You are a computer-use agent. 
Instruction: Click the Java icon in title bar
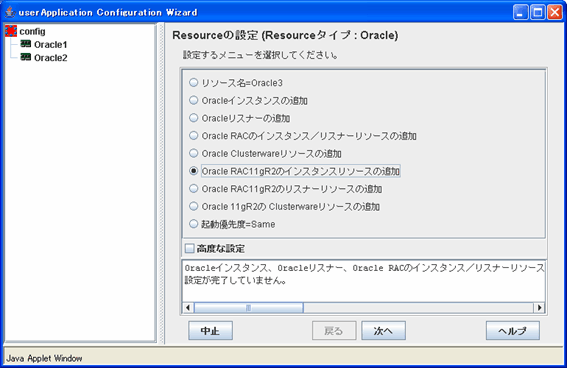(10, 12)
